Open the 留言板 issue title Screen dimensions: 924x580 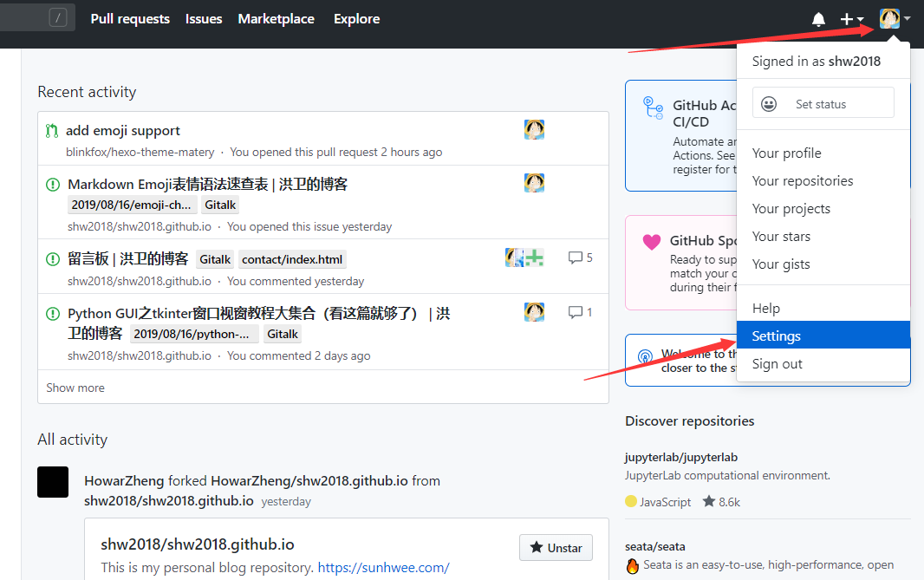pyautogui.click(x=128, y=258)
